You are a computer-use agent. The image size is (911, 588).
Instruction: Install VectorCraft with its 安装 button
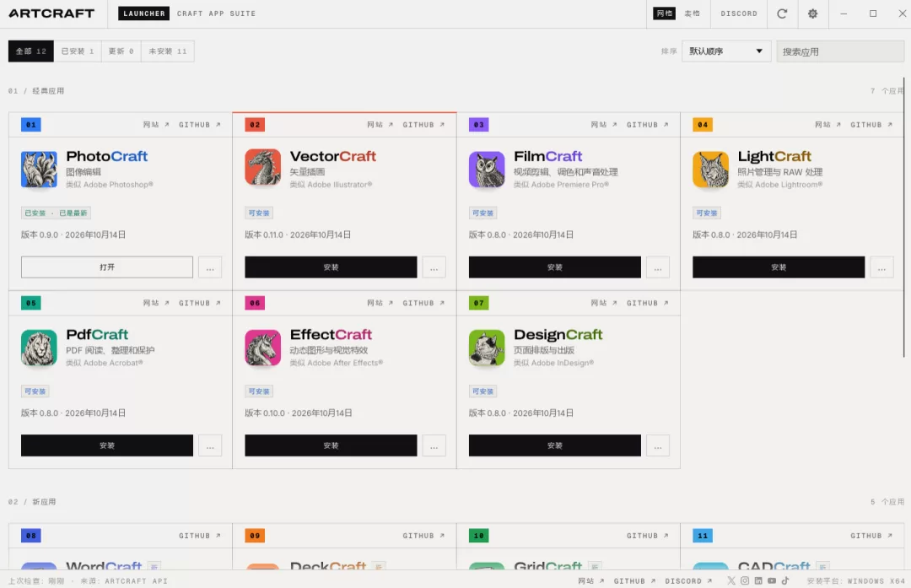(331, 267)
